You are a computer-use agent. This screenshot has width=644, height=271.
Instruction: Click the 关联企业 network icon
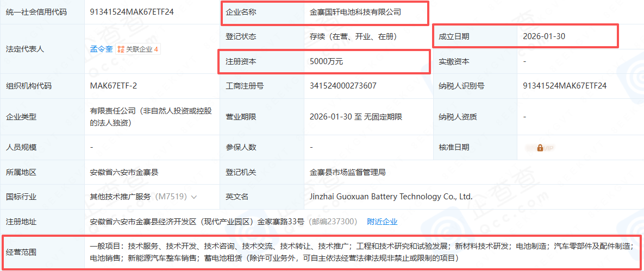[121, 49]
